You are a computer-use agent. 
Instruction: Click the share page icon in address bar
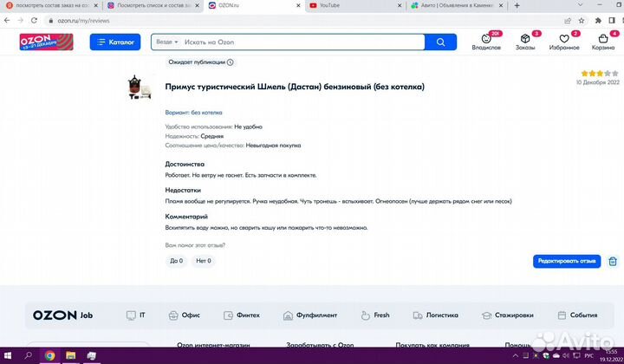pos(568,21)
